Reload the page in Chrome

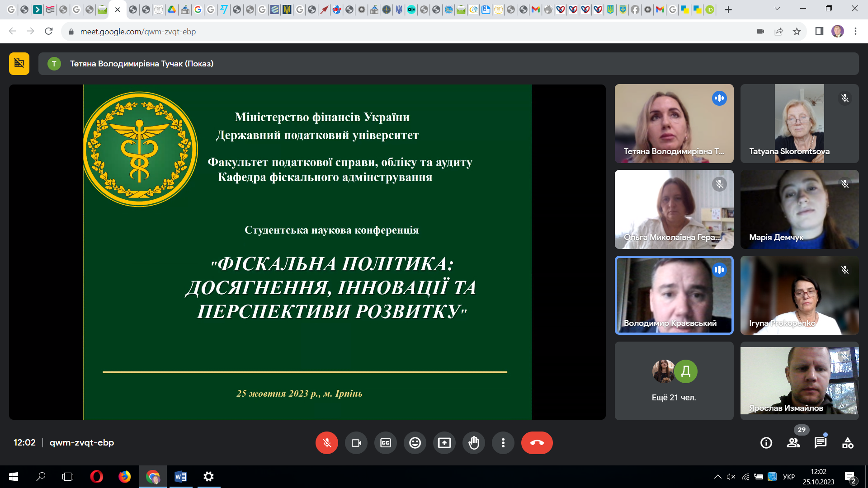[x=49, y=31]
